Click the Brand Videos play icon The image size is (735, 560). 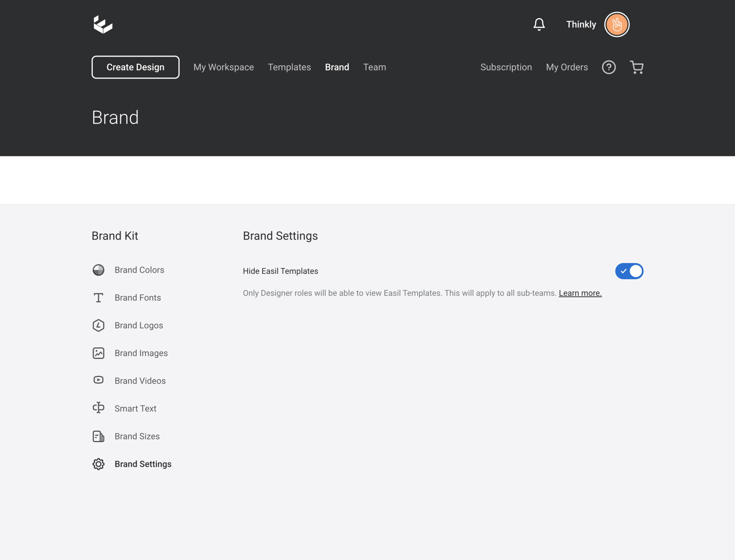click(x=99, y=380)
